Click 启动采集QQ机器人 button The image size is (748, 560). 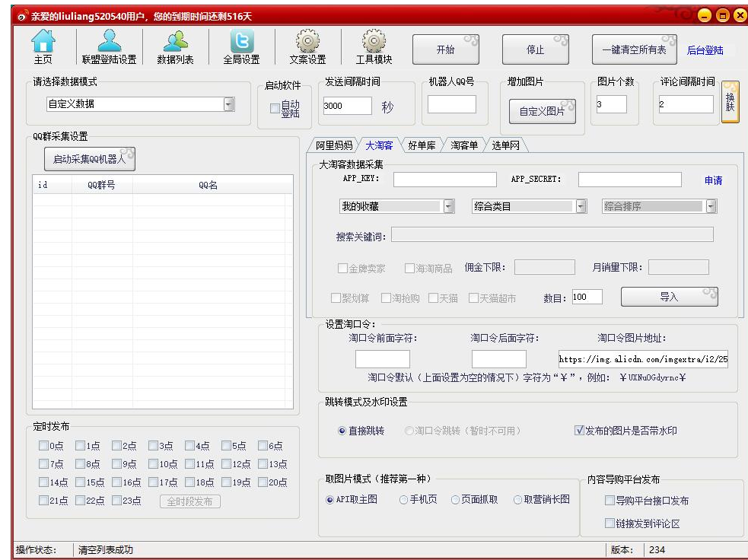pyautogui.click(x=89, y=159)
